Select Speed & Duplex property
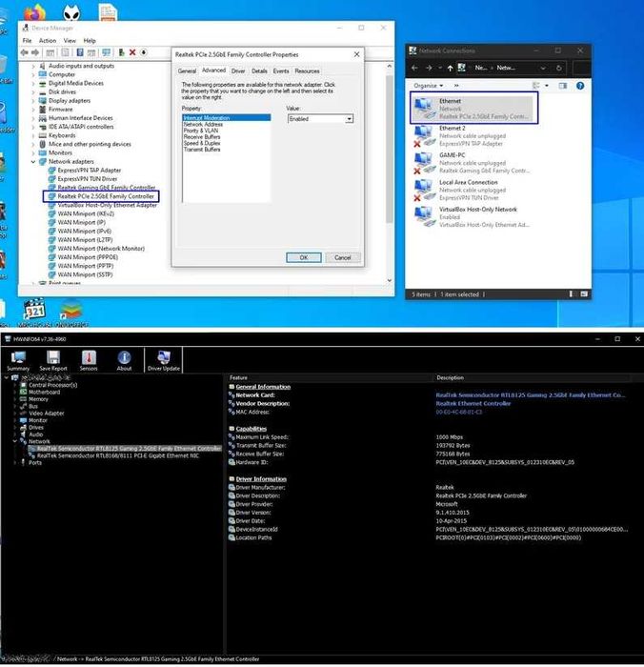Viewport: 644px width, 667px height. click(202, 143)
